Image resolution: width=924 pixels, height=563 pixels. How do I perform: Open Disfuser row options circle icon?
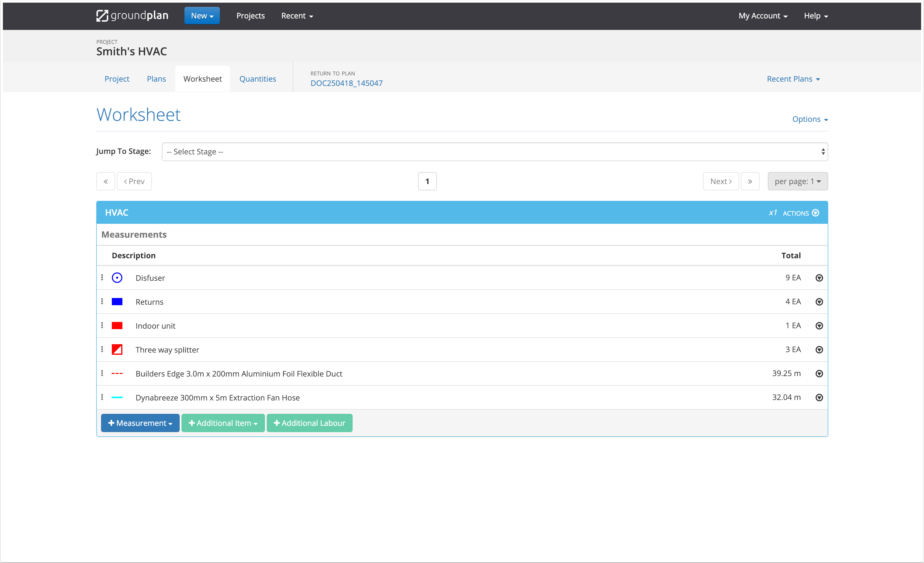[819, 278]
